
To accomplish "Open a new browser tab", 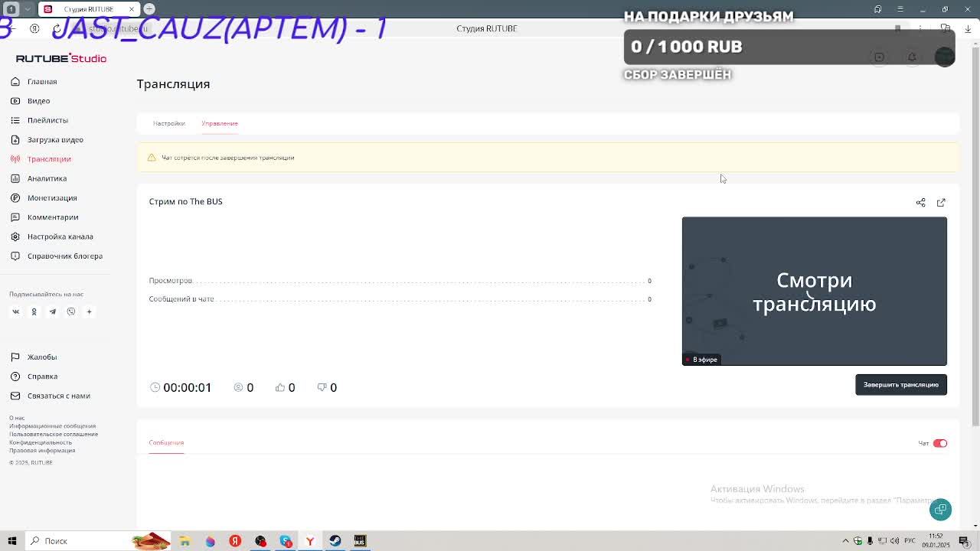I will pos(149,9).
